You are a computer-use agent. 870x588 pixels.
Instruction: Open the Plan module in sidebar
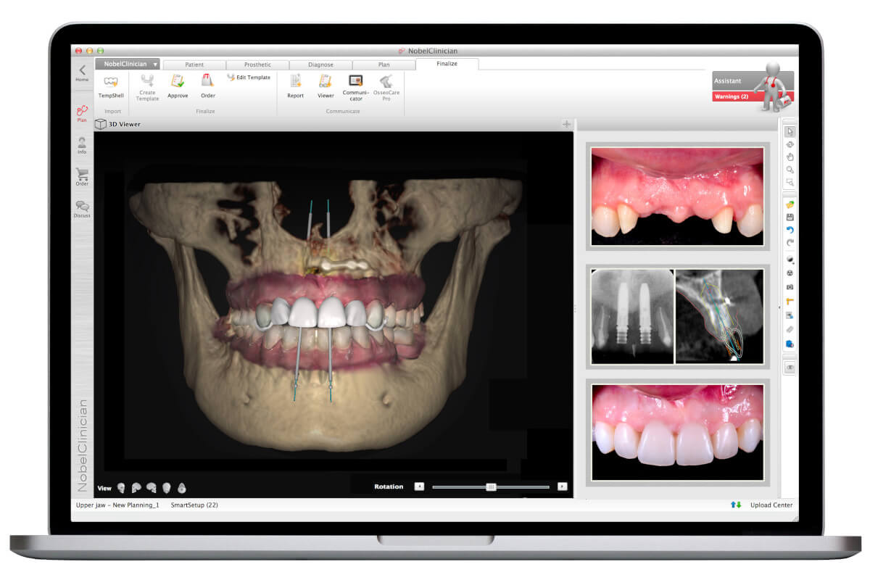82,113
